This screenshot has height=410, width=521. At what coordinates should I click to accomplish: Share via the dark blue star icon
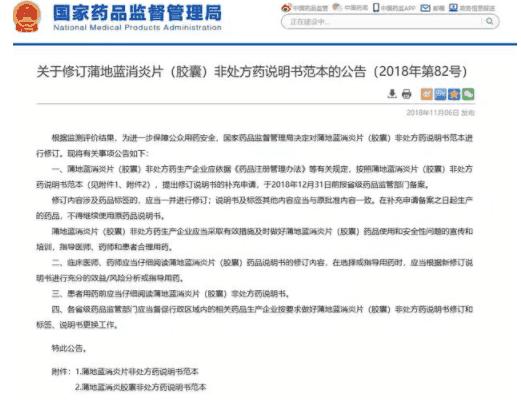coord(454,94)
